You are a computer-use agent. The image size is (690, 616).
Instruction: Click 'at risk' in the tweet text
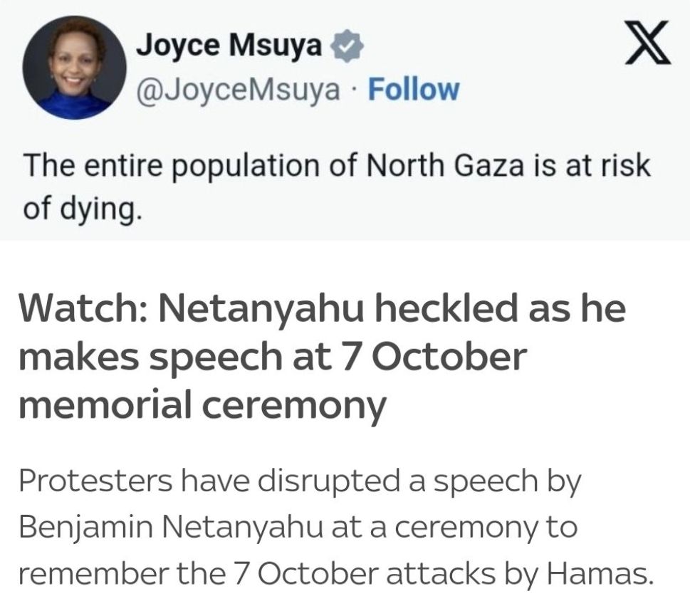click(x=610, y=166)
